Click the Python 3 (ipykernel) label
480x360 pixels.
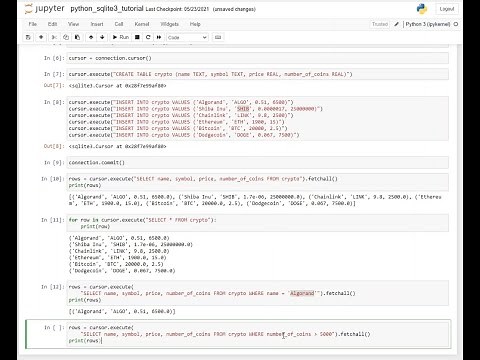[428, 24]
